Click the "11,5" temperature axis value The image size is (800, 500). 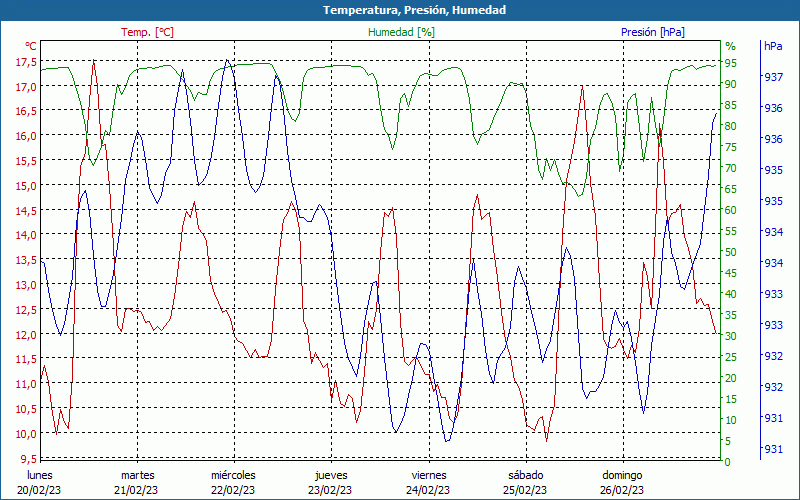[26, 359]
